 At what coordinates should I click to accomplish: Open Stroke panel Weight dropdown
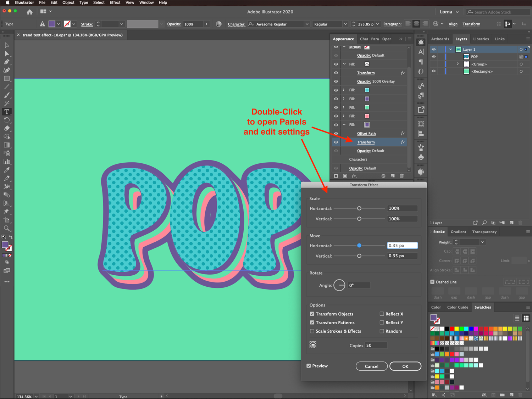[x=482, y=242]
